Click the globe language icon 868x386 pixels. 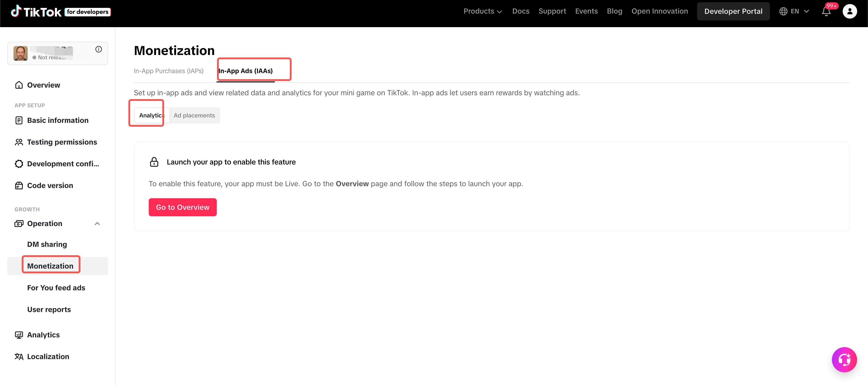(783, 12)
